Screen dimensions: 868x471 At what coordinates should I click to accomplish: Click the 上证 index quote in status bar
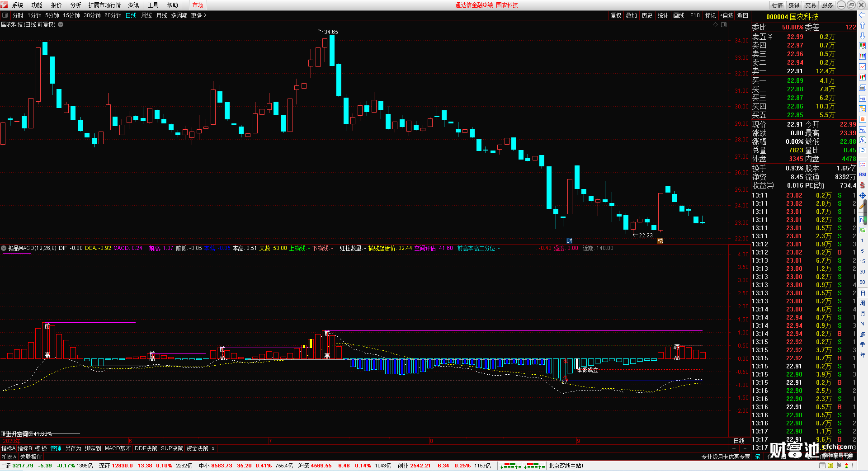pos(47,466)
